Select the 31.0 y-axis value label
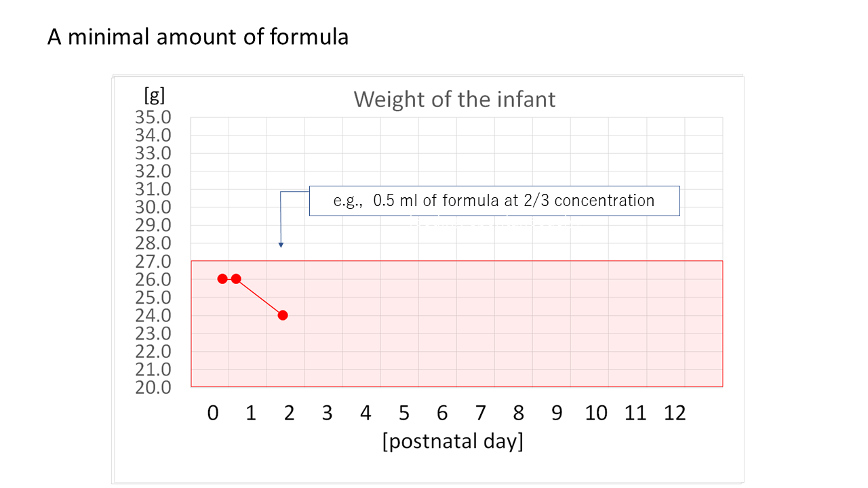Viewport: 868px width, 488px height. (x=153, y=189)
